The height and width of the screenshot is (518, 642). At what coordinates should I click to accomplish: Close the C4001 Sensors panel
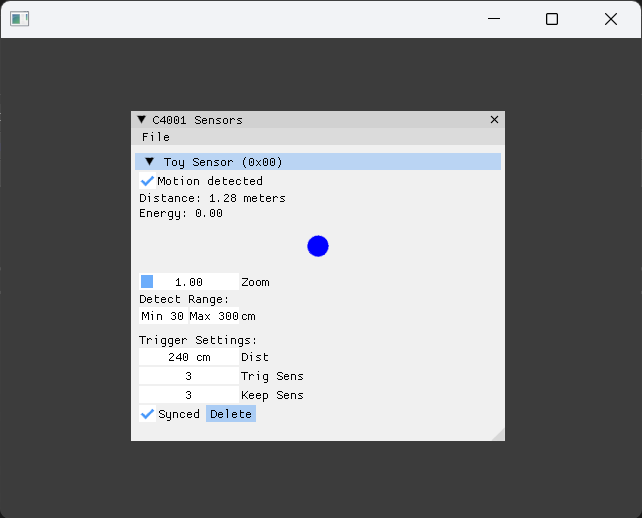click(494, 120)
